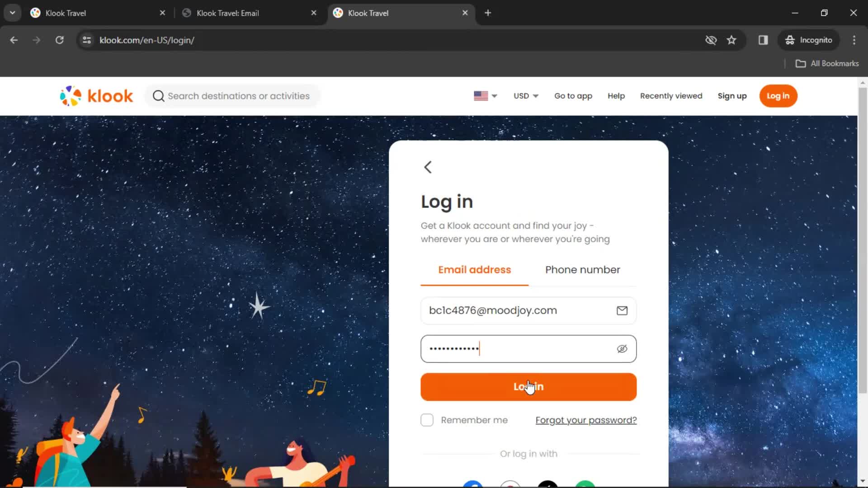Open the USD currency dropdown
The width and height of the screenshot is (868, 488).
click(x=524, y=96)
